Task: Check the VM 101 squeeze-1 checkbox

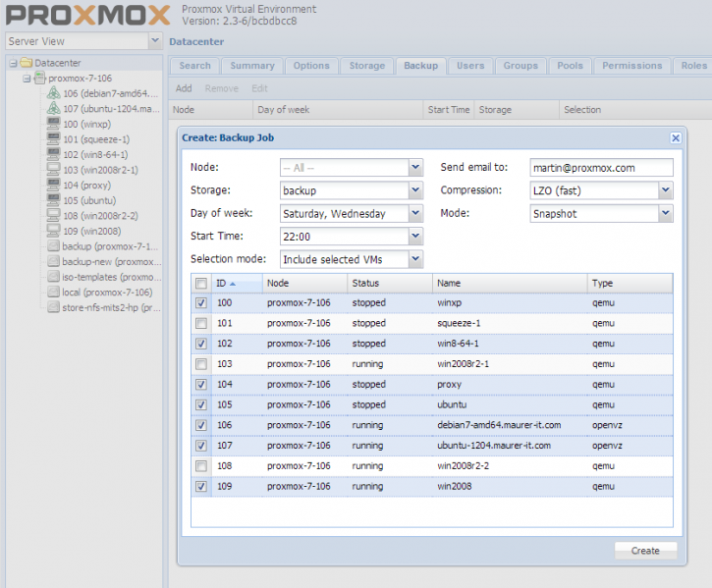Action: (x=201, y=323)
